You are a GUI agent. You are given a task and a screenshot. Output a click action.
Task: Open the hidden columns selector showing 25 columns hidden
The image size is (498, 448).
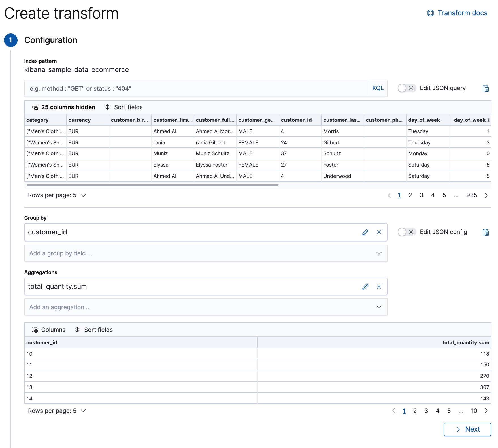[x=63, y=107]
